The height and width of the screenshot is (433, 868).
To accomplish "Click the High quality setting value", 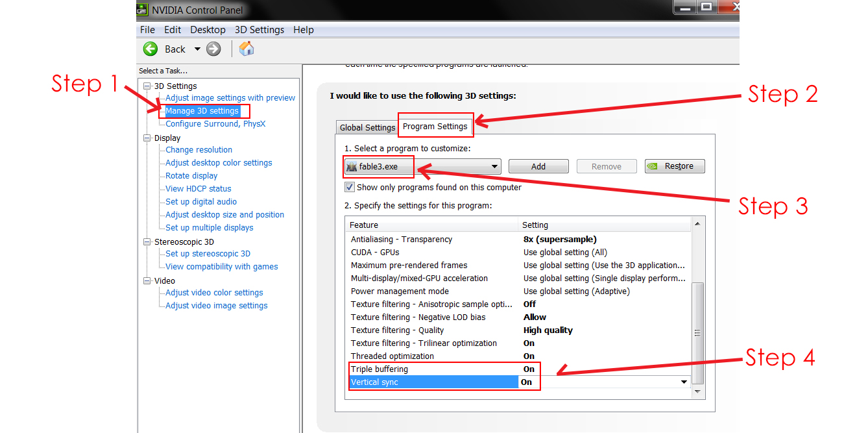I will 548,330.
